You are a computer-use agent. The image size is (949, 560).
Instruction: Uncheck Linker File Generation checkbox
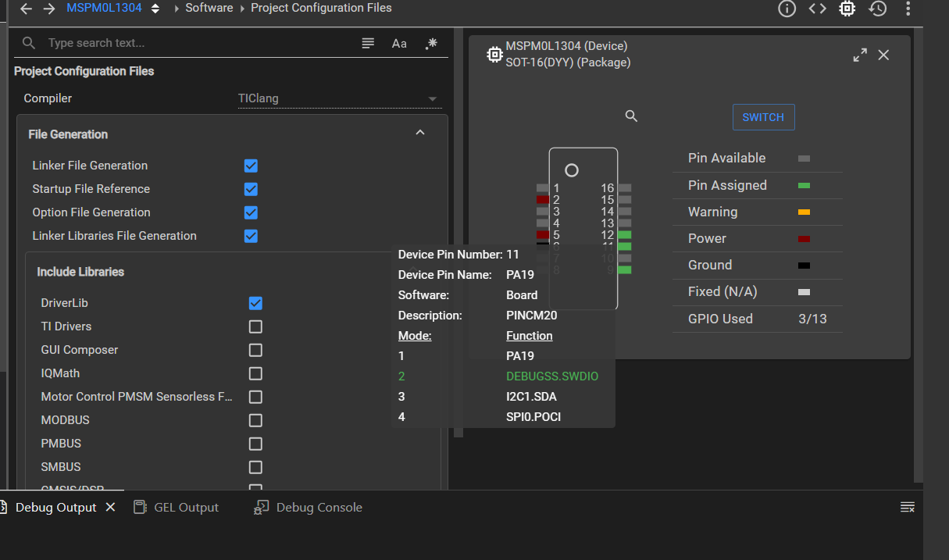pyautogui.click(x=251, y=166)
